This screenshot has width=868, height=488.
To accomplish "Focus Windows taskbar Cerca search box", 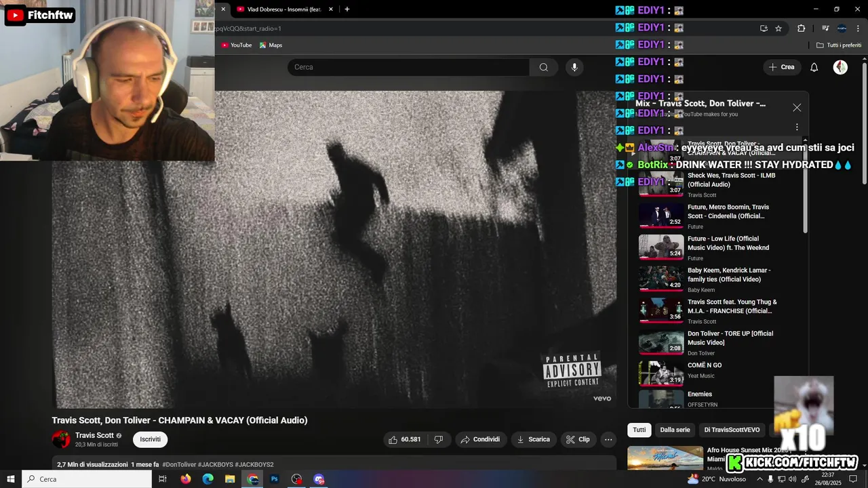I will (x=87, y=479).
